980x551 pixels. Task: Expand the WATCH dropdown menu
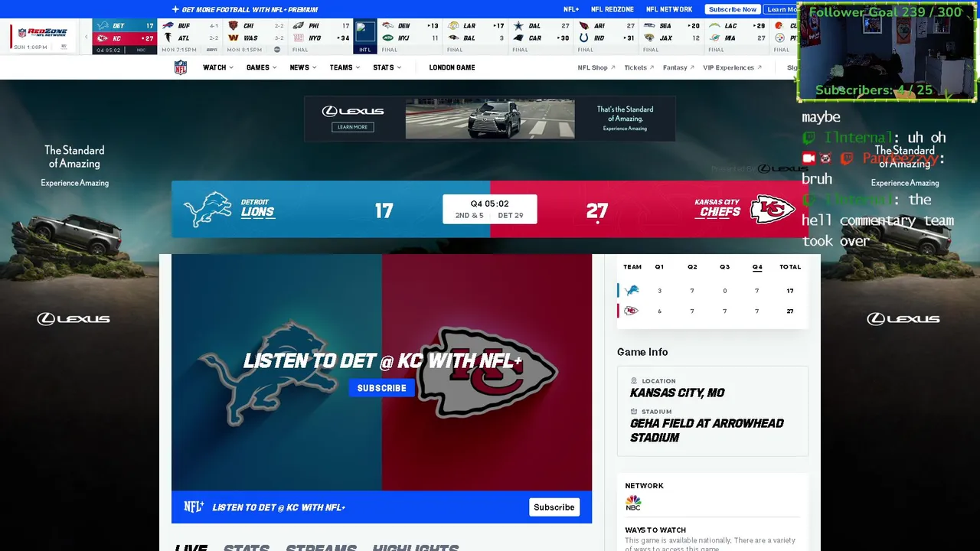(x=218, y=67)
